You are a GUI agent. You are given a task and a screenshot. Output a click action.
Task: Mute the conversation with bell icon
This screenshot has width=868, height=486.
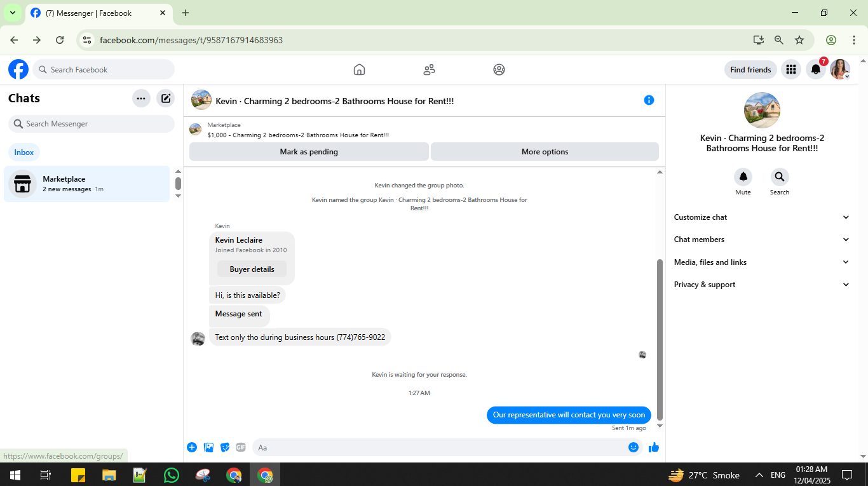[x=743, y=177]
